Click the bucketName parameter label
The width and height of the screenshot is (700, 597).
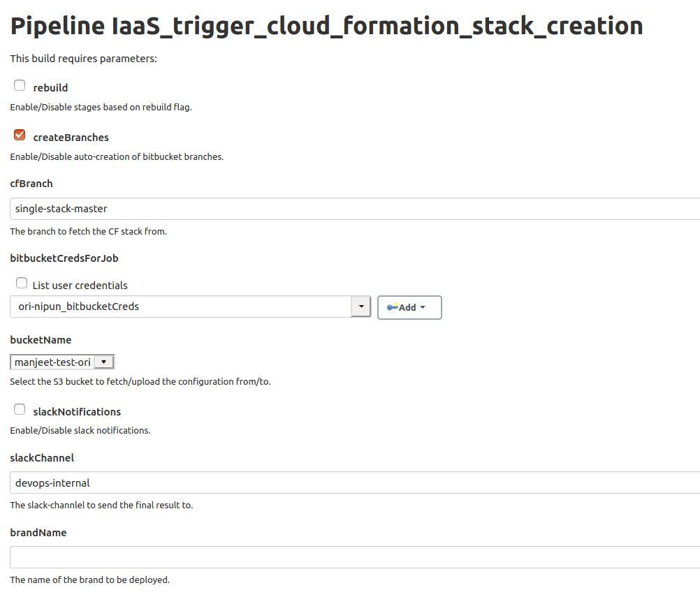coord(41,340)
